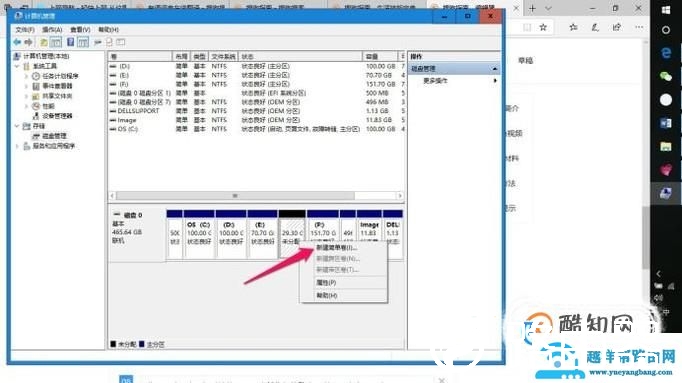The height and width of the screenshot is (383, 682).
Task: Open the 文件(F) menu
Action: coord(25,30)
